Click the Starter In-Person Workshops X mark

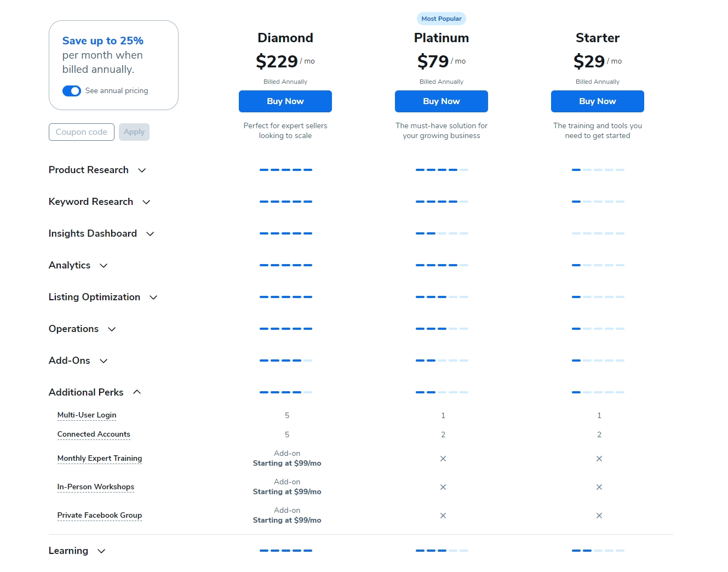599,487
